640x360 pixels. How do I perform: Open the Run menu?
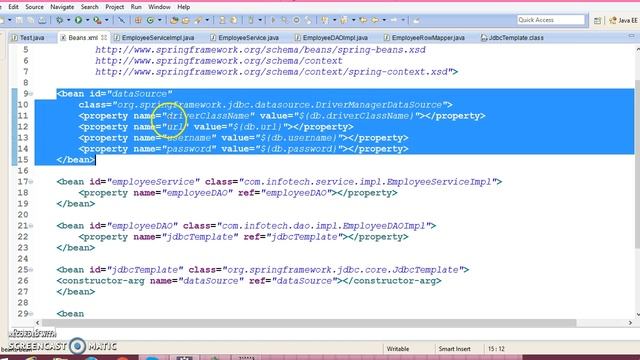click(136, 7)
